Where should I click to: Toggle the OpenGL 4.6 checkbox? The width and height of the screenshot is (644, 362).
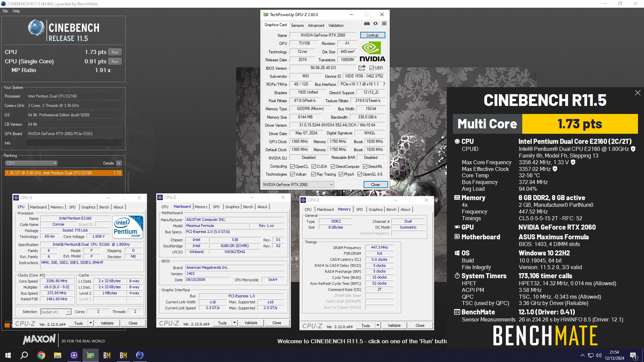click(x=360, y=174)
